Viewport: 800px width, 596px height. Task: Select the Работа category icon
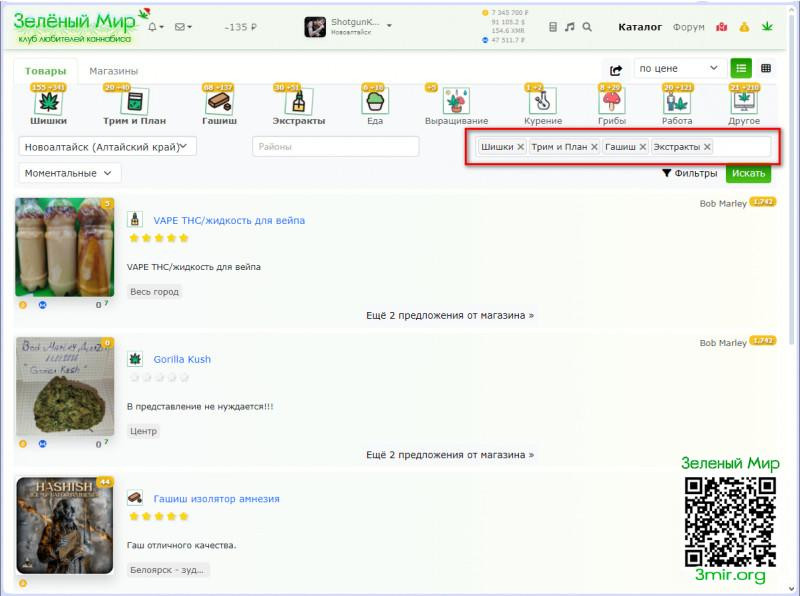coord(677,102)
